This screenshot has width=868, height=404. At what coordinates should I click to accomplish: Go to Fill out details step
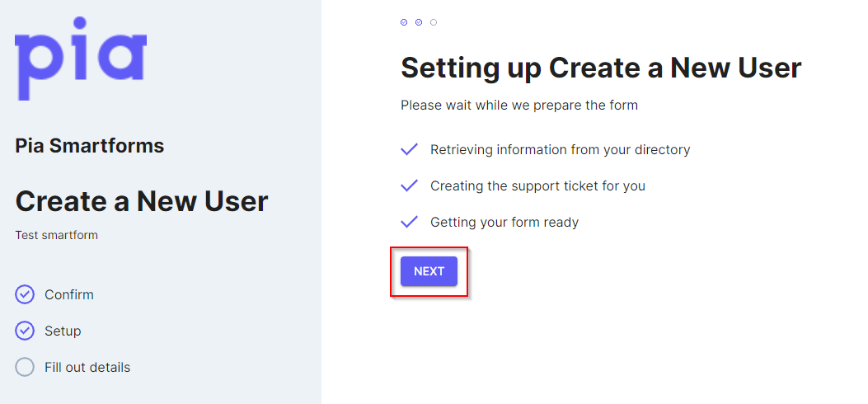87,368
